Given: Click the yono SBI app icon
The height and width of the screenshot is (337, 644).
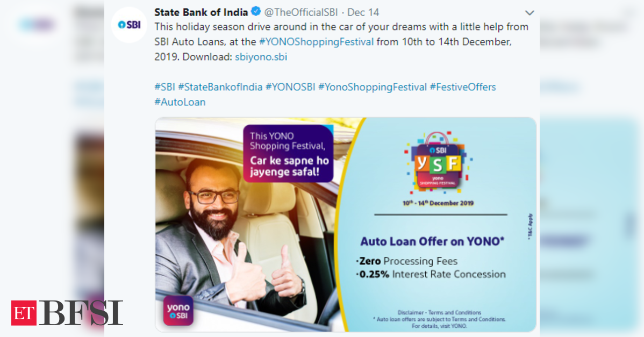Looking at the screenshot, I should (178, 311).
